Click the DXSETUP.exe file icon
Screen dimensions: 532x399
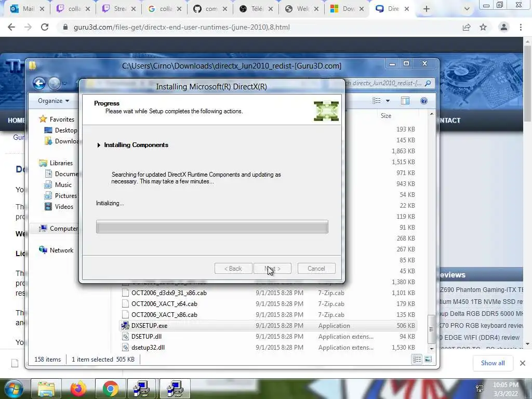point(125,325)
